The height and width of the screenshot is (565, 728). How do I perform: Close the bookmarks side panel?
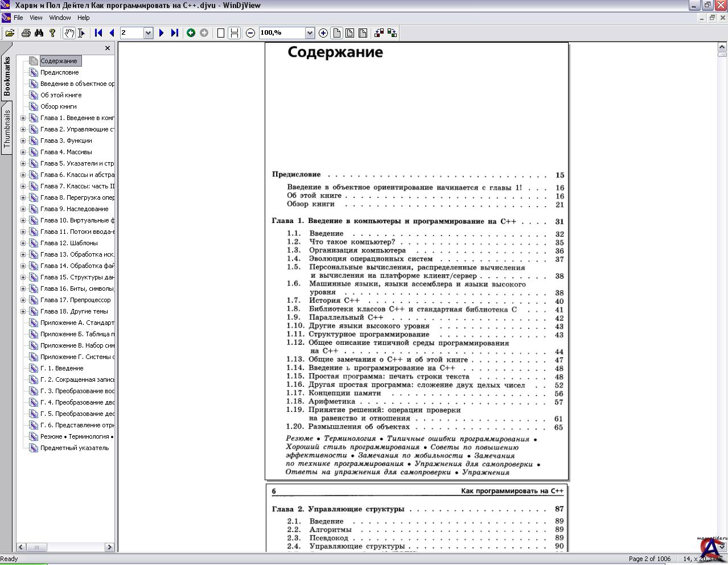pos(108,48)
